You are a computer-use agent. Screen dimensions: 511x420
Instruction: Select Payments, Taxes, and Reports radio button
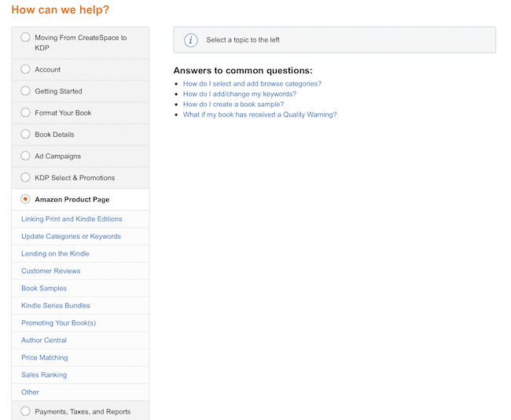point(25,411)
